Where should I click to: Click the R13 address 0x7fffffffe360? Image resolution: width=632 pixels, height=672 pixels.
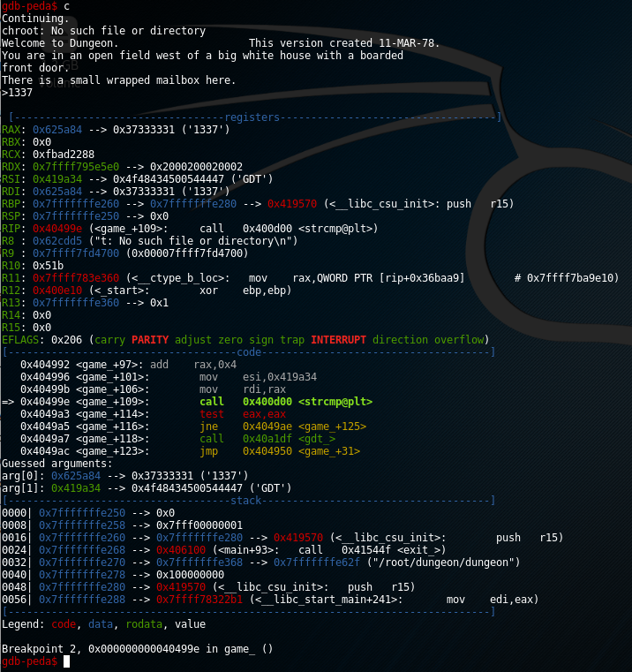[76, 303]
